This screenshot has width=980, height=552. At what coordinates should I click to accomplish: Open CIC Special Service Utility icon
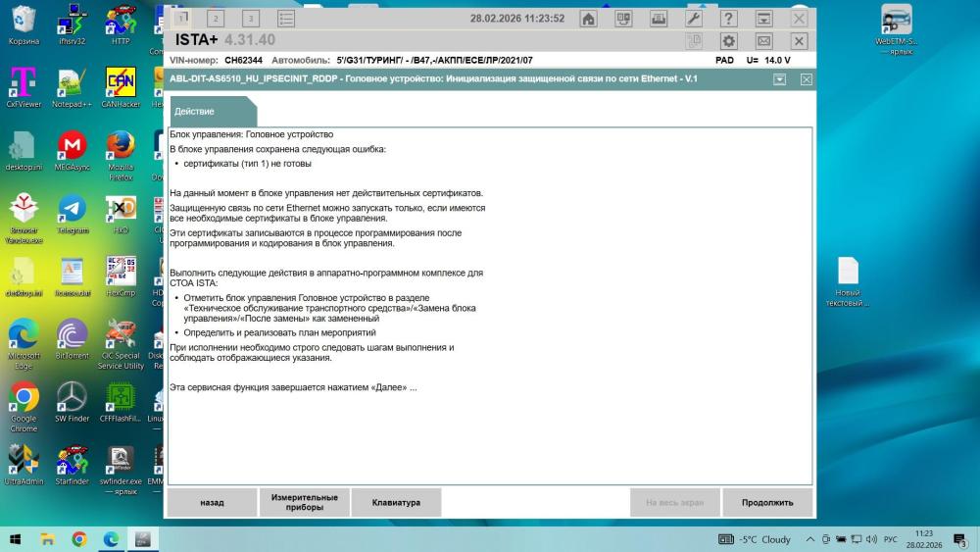(121, 345)
